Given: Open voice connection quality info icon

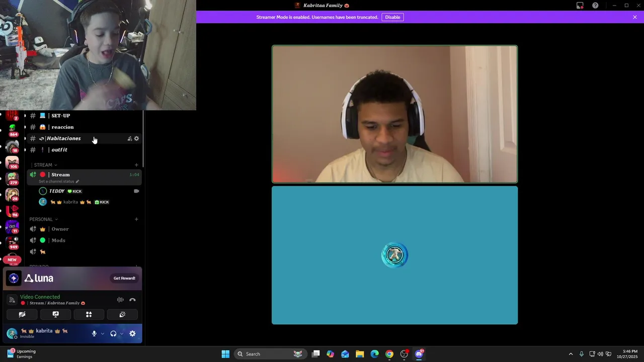Looking at the screenshot, I should pyautogui.click(x=12, y=300).
